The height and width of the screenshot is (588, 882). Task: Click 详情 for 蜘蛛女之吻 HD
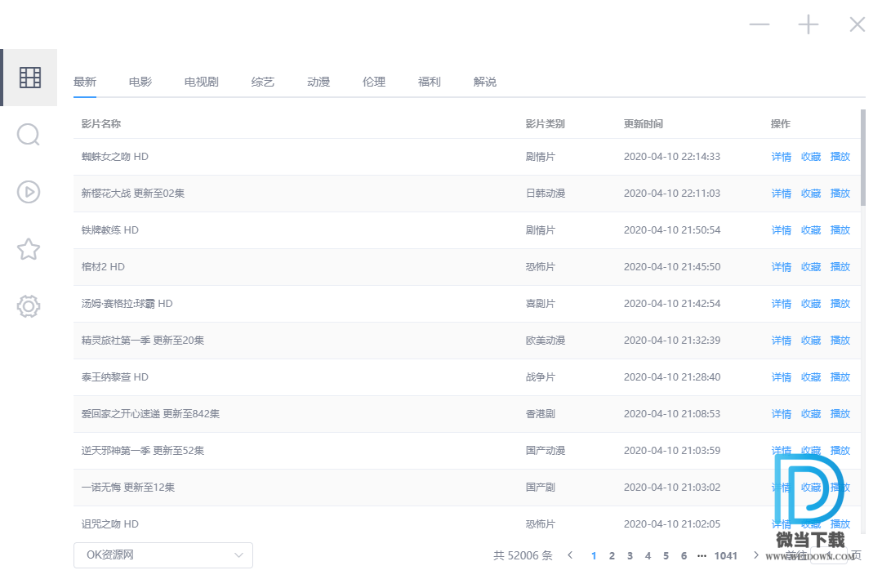coord(782,157)
